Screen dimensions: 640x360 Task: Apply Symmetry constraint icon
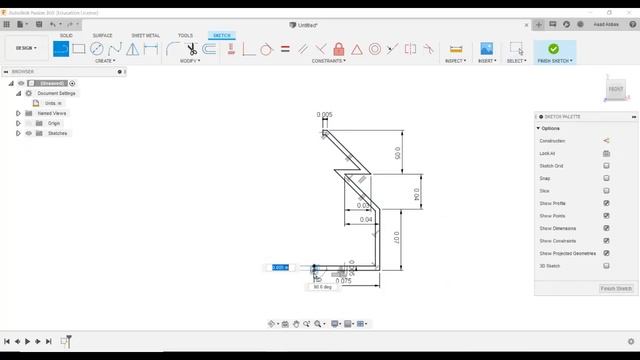tap(410, 49)
